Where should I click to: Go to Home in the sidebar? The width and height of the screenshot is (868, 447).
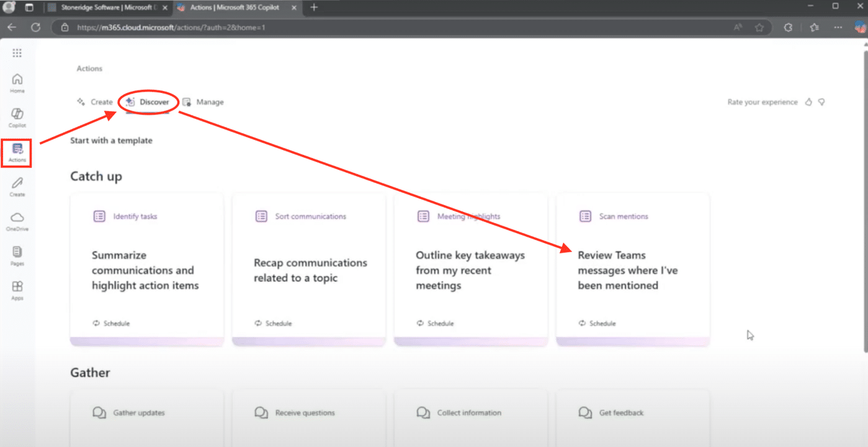pos(17,82)
